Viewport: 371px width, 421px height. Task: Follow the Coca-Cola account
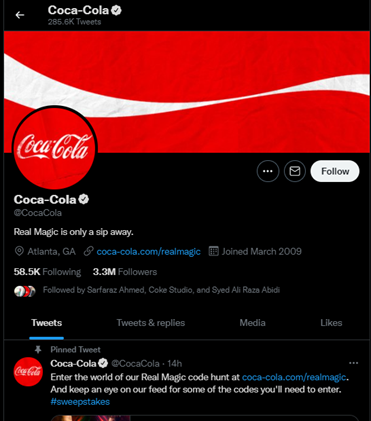(335, 171)
